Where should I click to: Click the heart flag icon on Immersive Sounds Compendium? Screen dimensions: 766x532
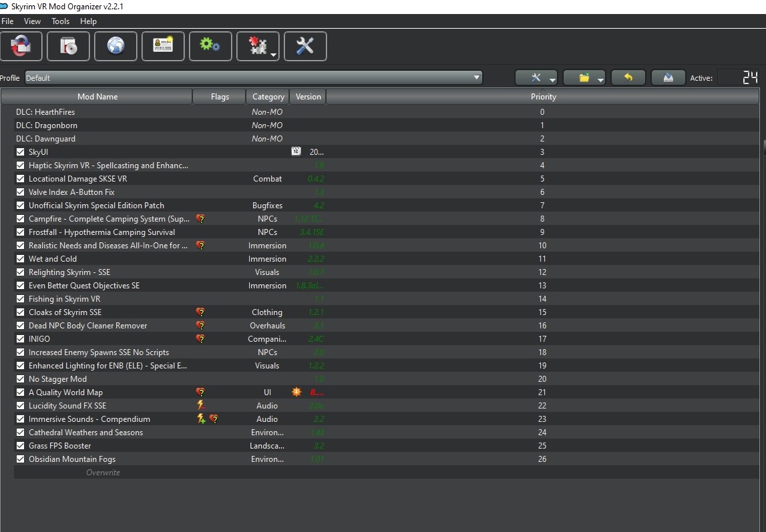click(x=214, y=419)
